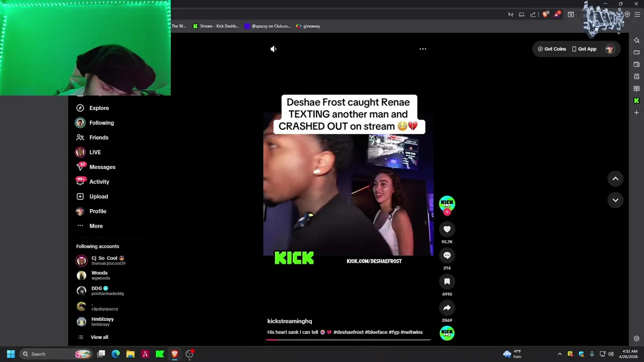Add sidebar item with plus icon
Image resolution: width=644 pixels, height=362 pixels.
pos(636,113)
